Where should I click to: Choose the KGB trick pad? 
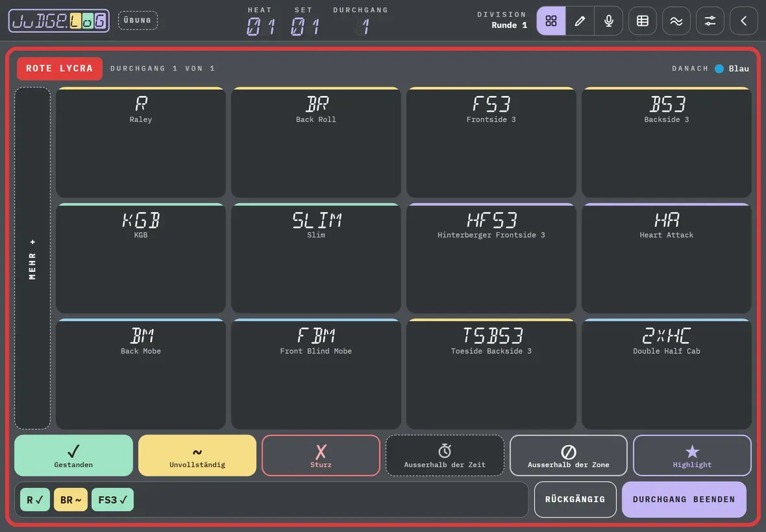pyautogui.click(x=141, y=258)
